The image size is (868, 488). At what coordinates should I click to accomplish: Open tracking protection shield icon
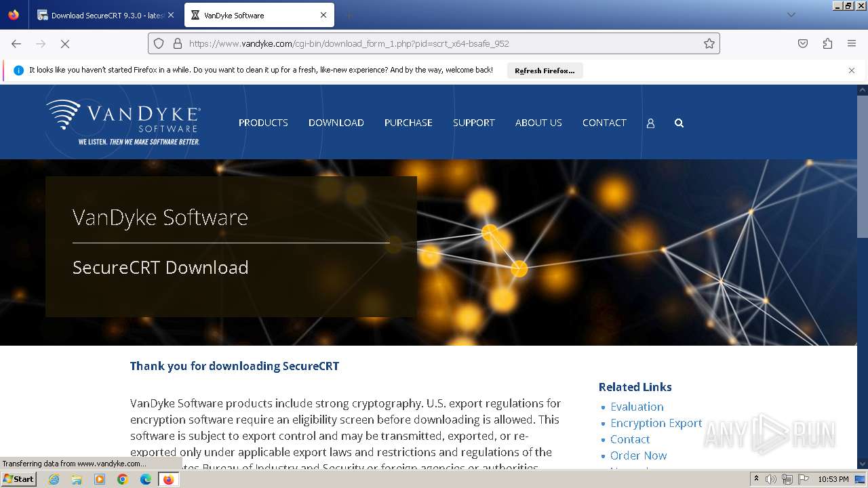click(x=159, y=43)
